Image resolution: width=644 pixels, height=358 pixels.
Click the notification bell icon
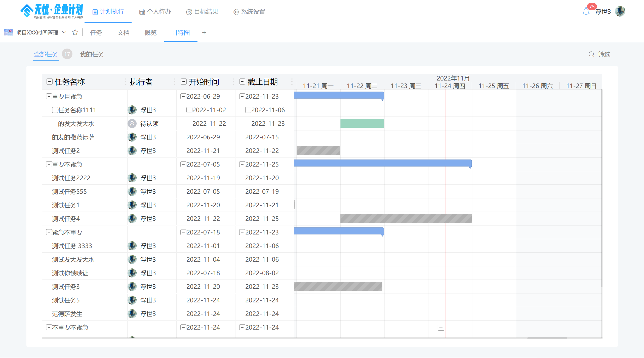tap(586, 12)
